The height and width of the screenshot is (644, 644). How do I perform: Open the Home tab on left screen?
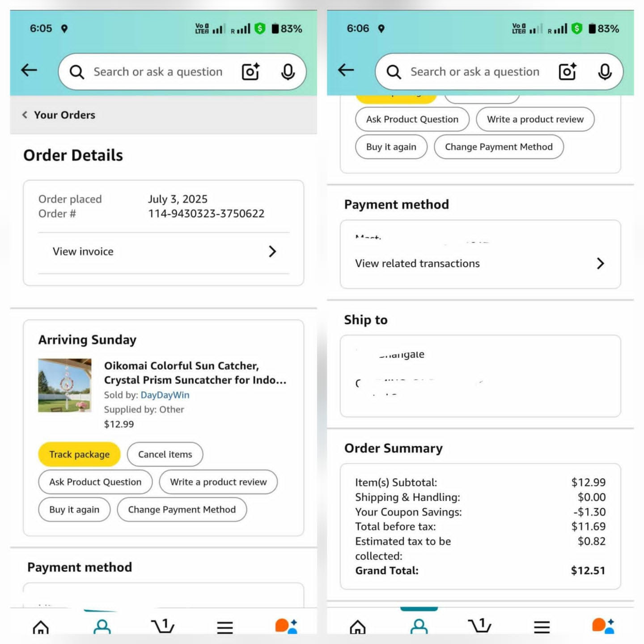(x=41, y=627)
